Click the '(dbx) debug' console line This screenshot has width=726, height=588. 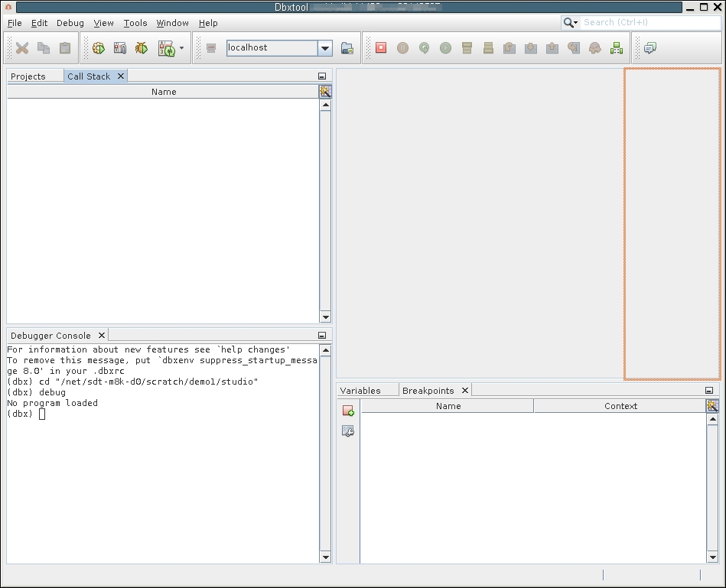37,392
